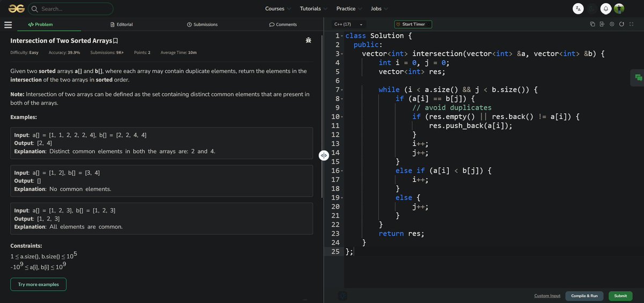Report a bug with the bug icon
Viewport: 644px width, 303px height.
[x=308, y=41]
